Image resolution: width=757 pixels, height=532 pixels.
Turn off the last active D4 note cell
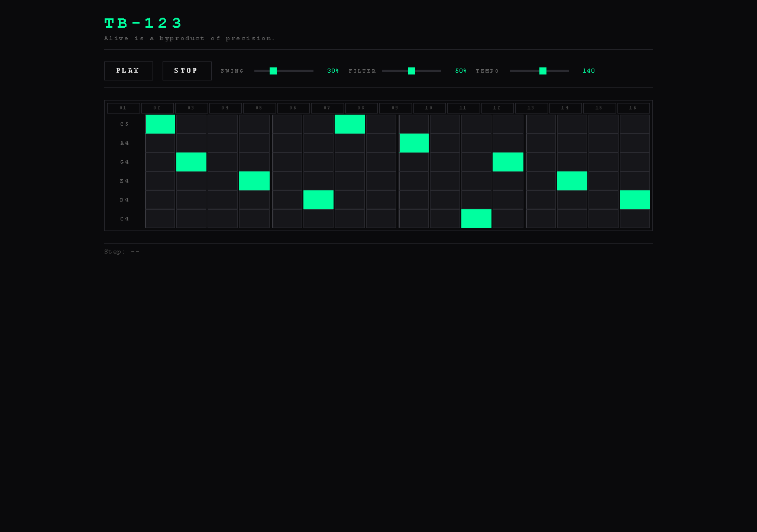pyautogui.click(x=635, y=200)
